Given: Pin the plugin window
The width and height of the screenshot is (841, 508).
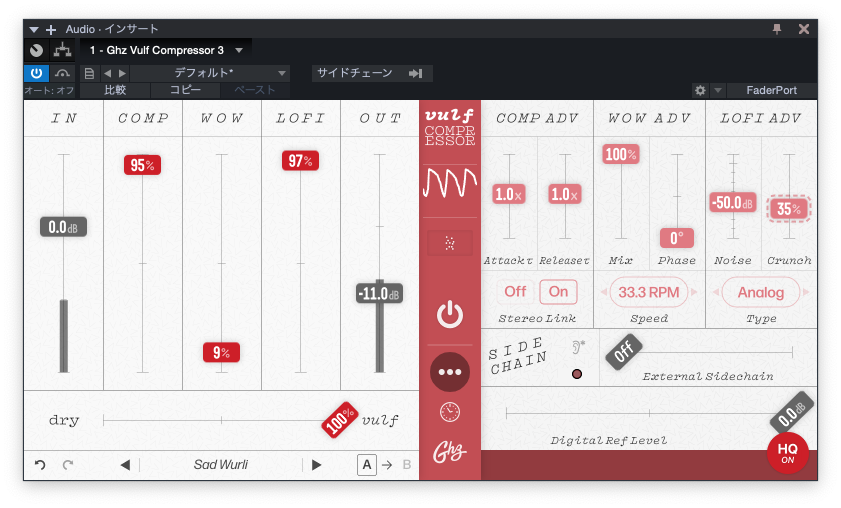Looking at the screenshot, I should pyautogui.click(x=777, y=29).
